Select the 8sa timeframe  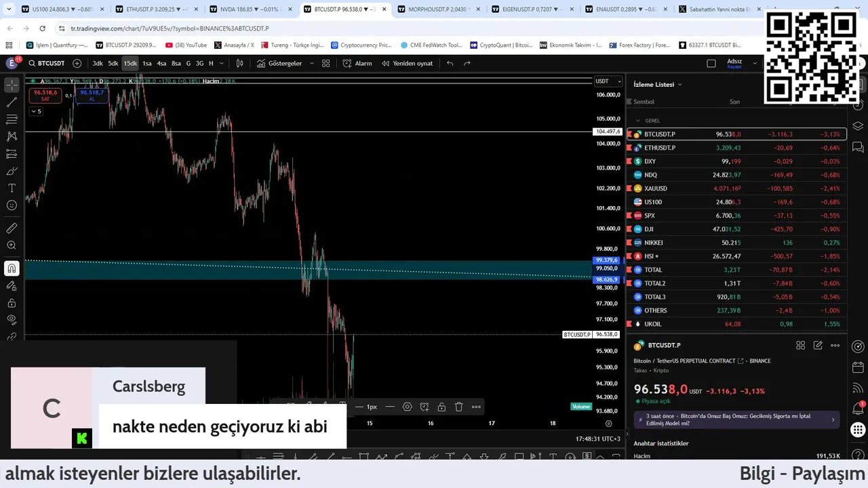(x=176, y=63)
